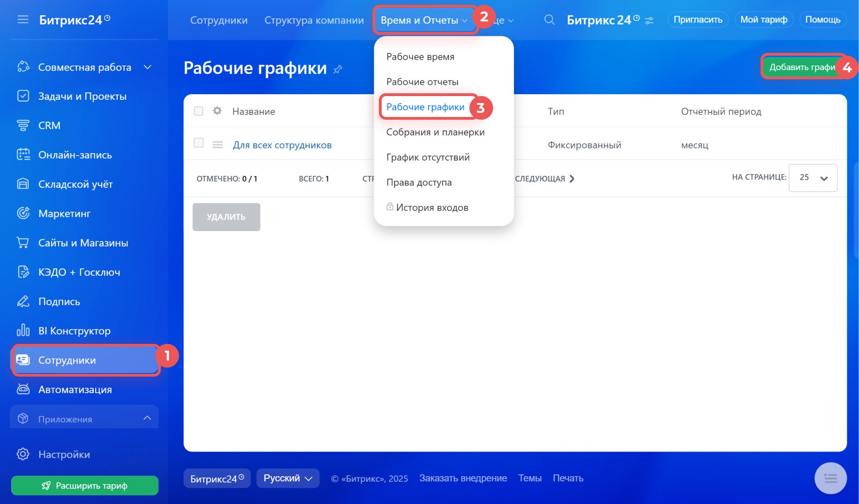Image resolution: width=859 pixels, height=504 pixels.
Task: Expand Совместная работа chevron
Action: pos(148,67)
